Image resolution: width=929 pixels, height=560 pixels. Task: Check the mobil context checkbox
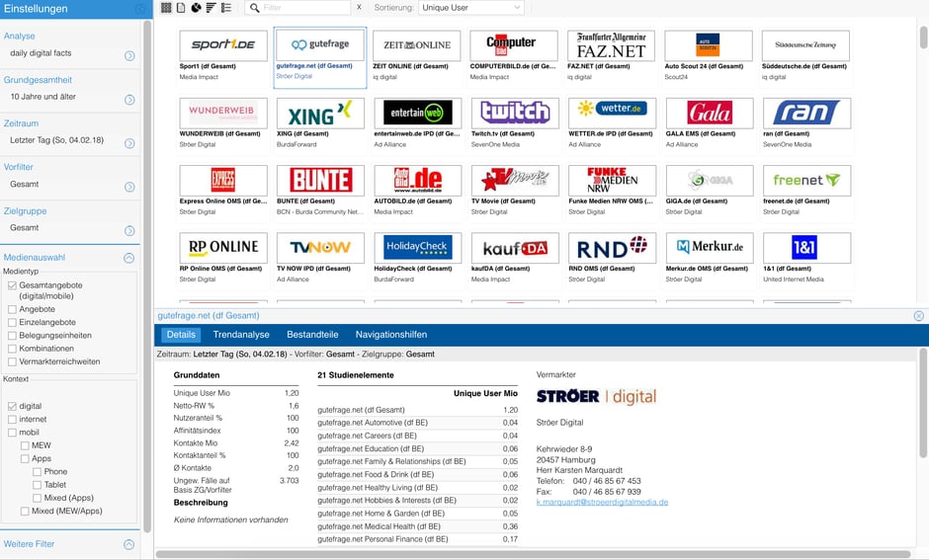click(x=12, y=433)
